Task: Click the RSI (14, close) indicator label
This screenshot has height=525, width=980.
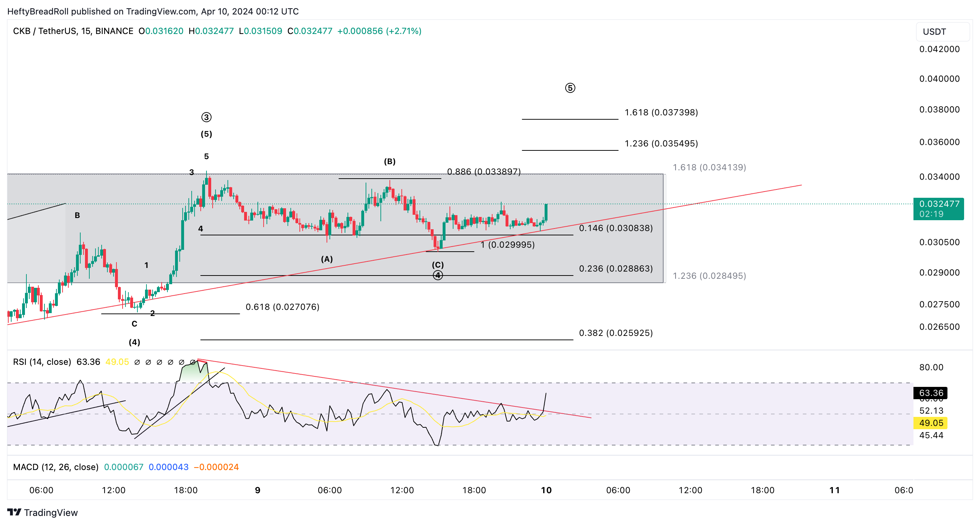Action: coord(42,362)
